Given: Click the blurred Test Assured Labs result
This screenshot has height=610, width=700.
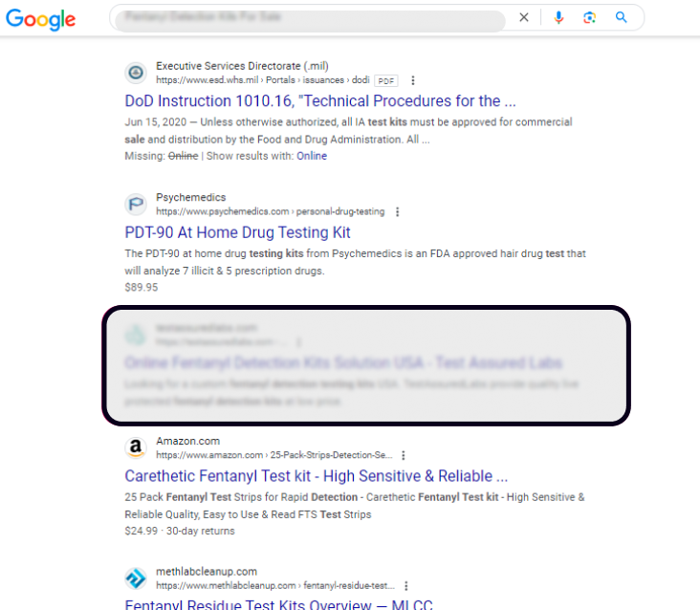Looking at the screenshot, I should 342,363.
